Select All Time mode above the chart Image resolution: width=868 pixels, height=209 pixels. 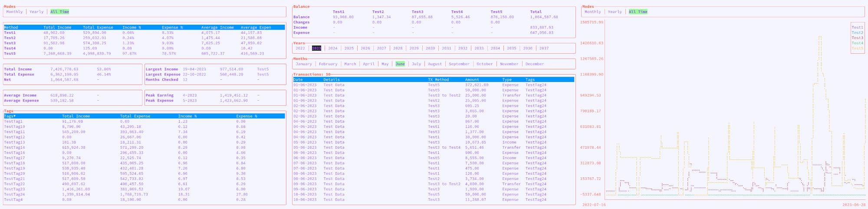tap(638, 12)
